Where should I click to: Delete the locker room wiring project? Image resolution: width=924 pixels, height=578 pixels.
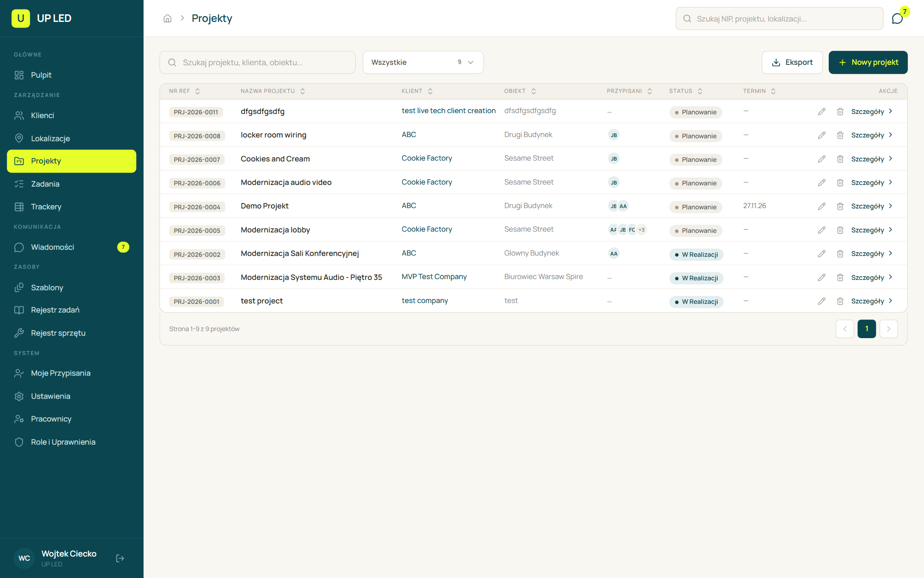click(840, 135)
